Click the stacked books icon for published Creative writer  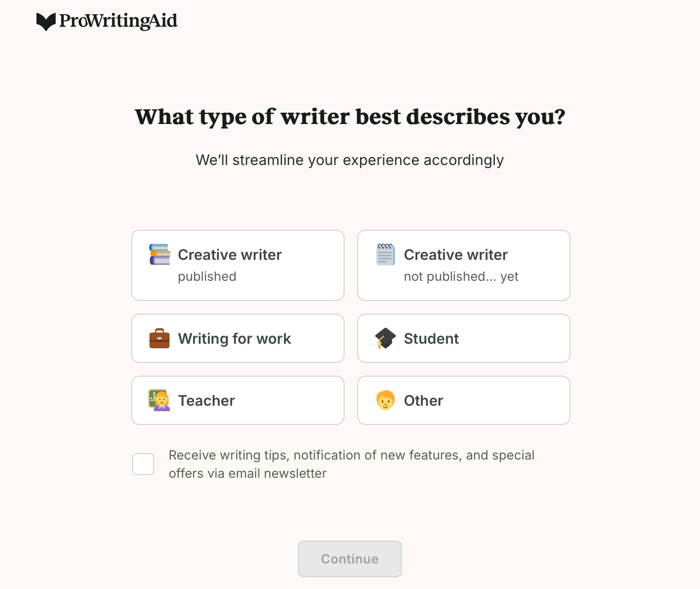tap(158, 255)
